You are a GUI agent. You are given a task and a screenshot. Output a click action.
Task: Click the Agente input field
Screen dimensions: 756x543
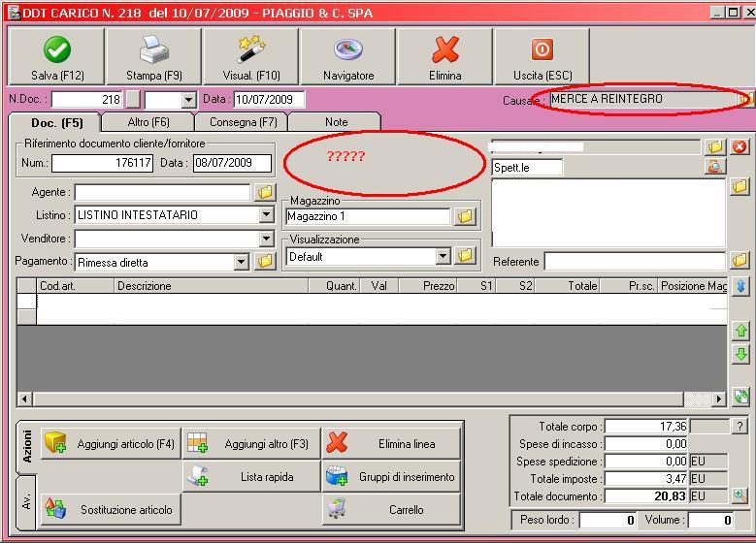[x=162, y=192]
